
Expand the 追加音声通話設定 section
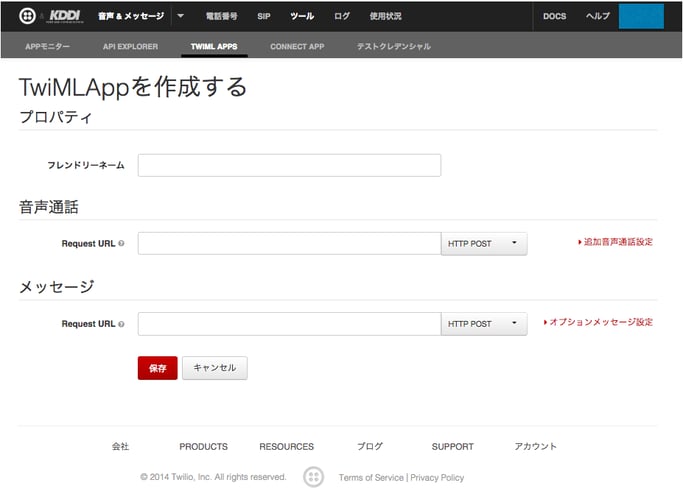click(615, 242)
